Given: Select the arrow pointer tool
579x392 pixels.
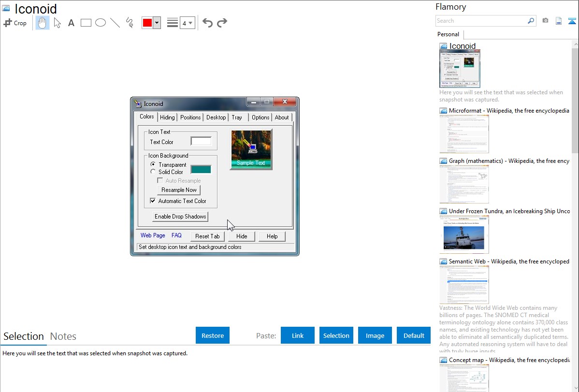Looking at the screenshot, I should 57,23.
